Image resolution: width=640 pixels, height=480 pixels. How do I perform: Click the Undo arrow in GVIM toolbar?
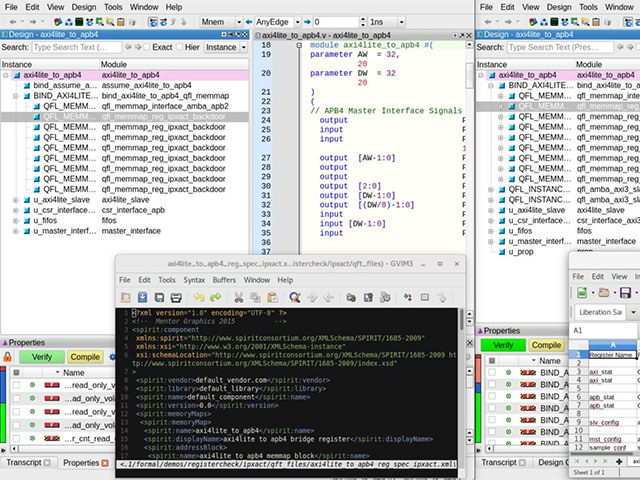199,298
